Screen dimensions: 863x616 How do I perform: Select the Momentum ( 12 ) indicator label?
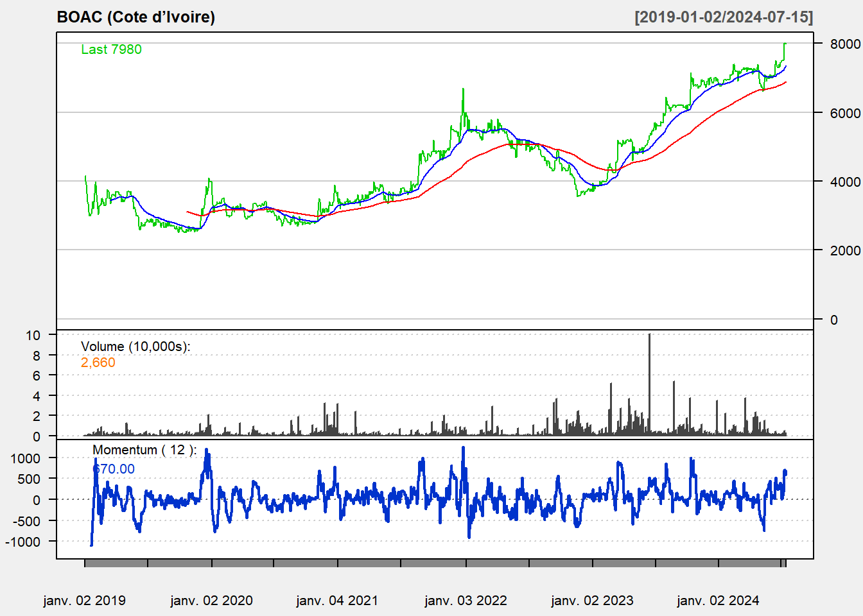[144, 450]
